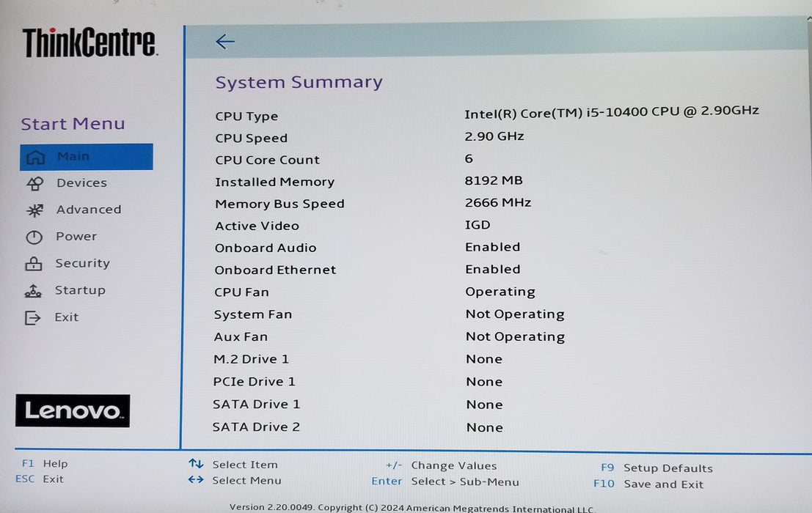The height and width of the screenshot is (513, 812).
Task: Click the System Fan label
Action: (253, 314)
